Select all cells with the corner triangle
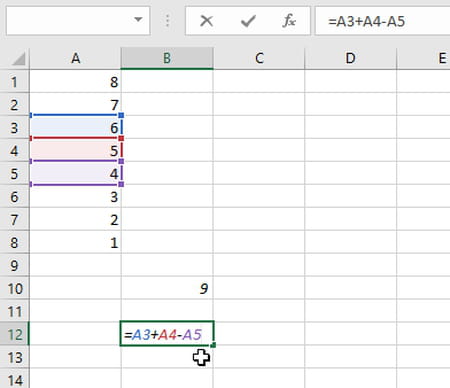The image size is (450, 388). click(18, 59)
